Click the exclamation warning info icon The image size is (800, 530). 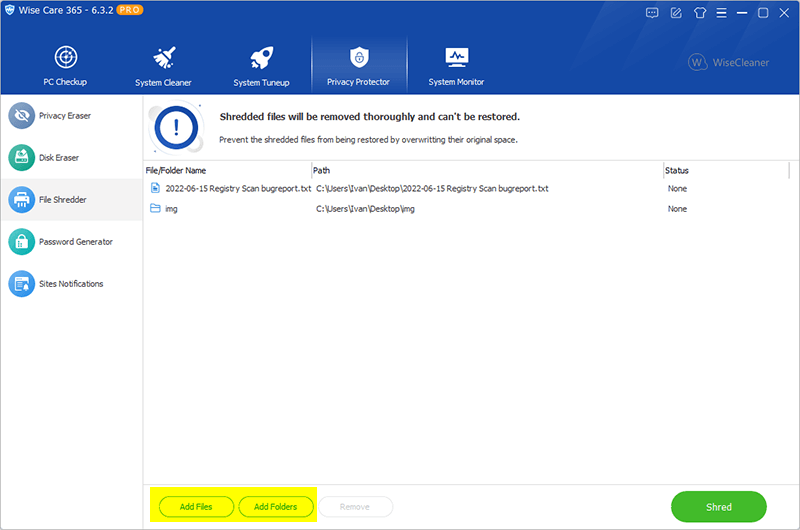tap(177, 128)
